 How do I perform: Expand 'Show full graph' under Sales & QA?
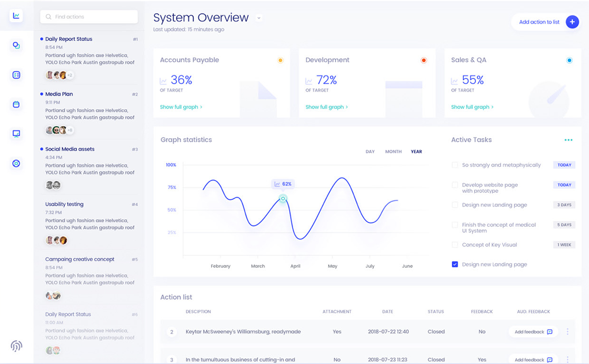[472, 107]
